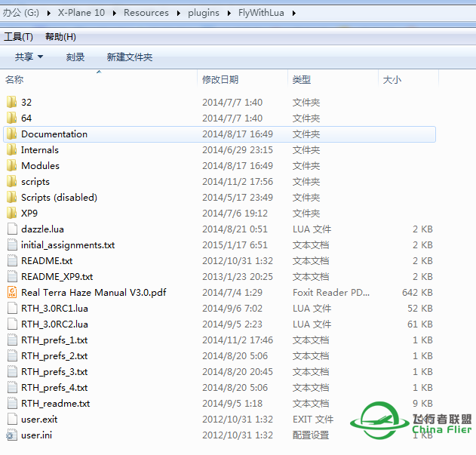The image size is (476, 455).
Task: Select the file name initial_assignments.txt
Action: pyautogui.click(x=68, y=244)
